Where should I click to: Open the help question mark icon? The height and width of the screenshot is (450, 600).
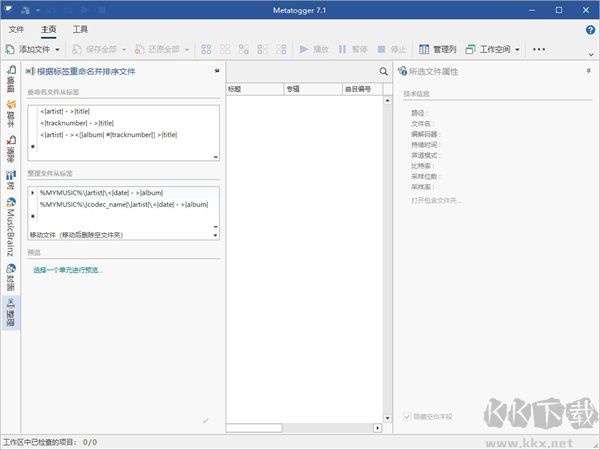[590, 29]
